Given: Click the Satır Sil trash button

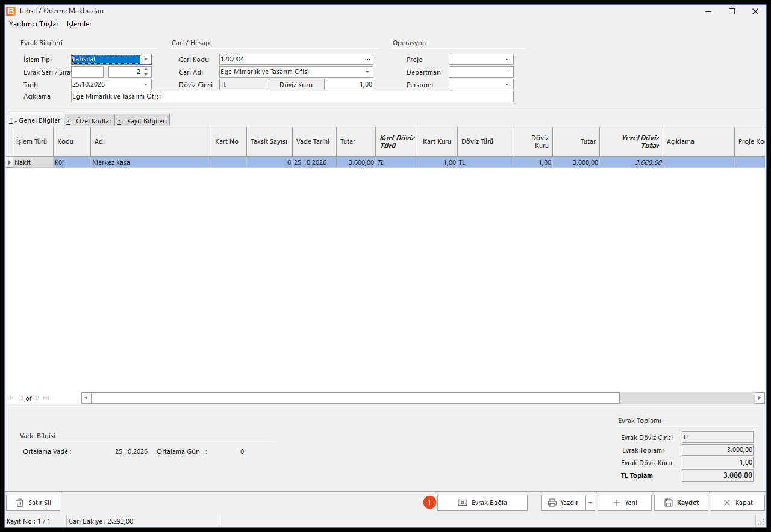Looking at the screenshot, I should (x=33, y=503).
